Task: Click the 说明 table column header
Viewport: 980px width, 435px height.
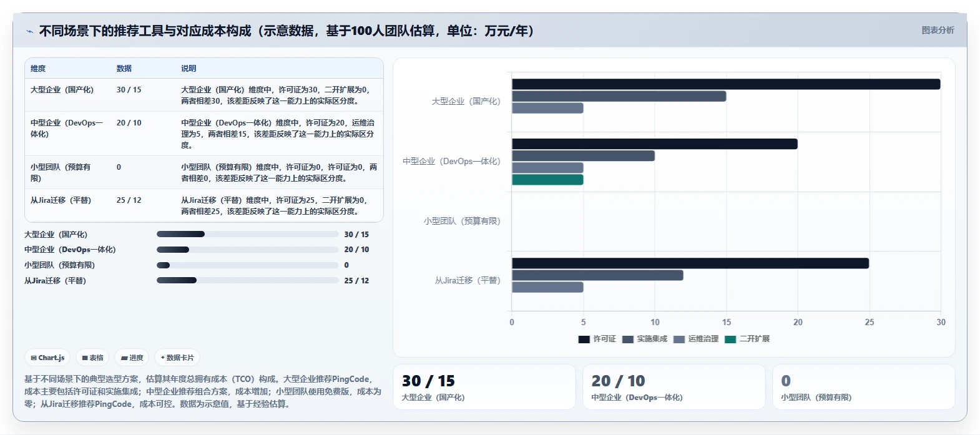Action: [x=189, y=69]
